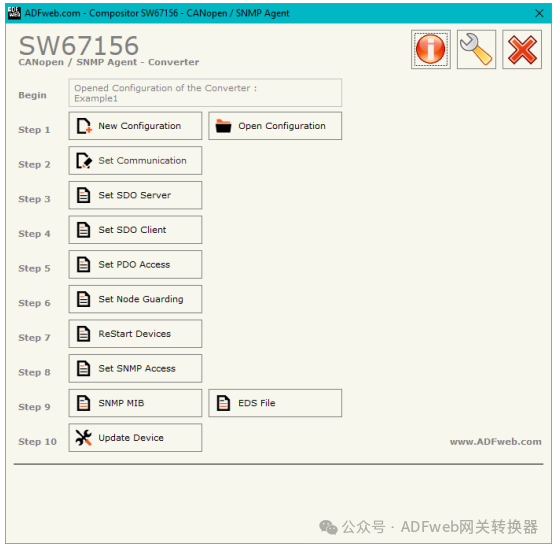
Task: Click the EDS File button
Action: coord(275,403)
